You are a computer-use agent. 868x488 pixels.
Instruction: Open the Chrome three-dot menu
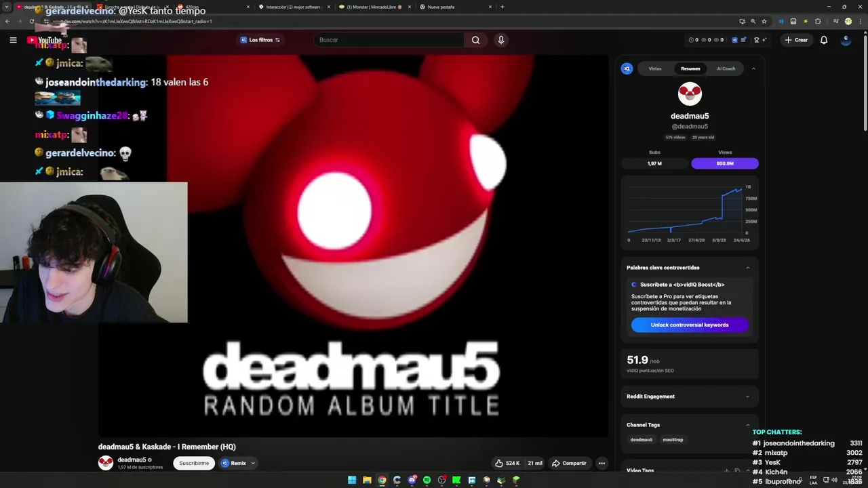(860, 21)
